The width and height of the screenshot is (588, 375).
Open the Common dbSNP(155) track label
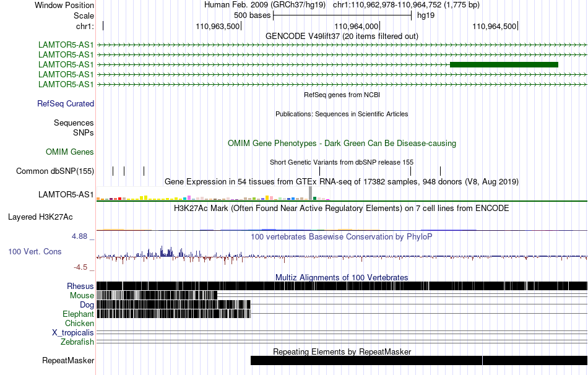pos(55,171)
